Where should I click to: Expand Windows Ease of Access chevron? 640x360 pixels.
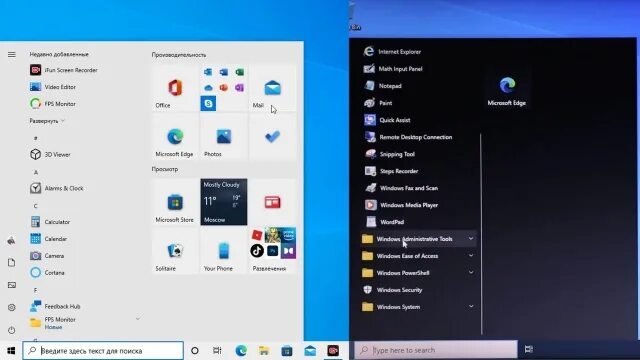[471, 256]
